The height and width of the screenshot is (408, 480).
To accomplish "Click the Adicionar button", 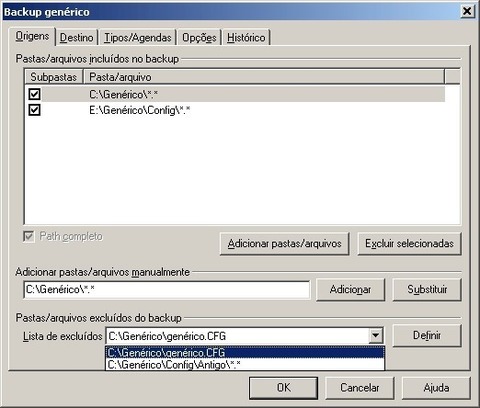I will click(350, 290).
